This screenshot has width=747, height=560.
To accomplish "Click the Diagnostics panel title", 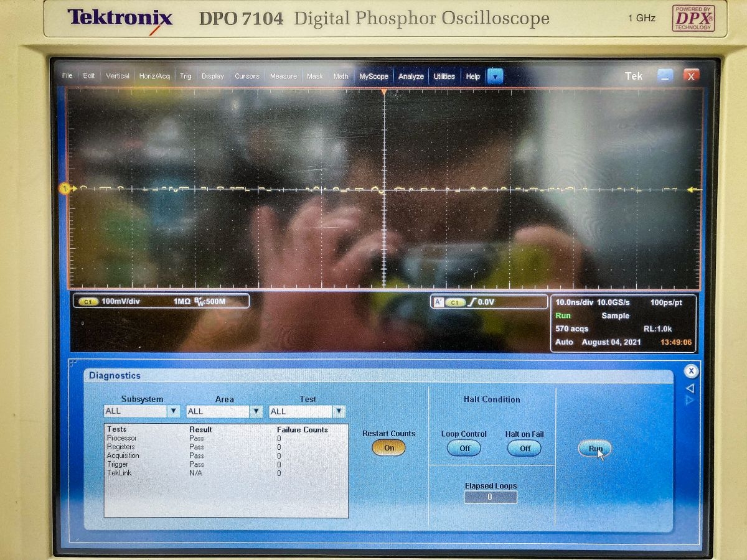I will pos(115,376).
